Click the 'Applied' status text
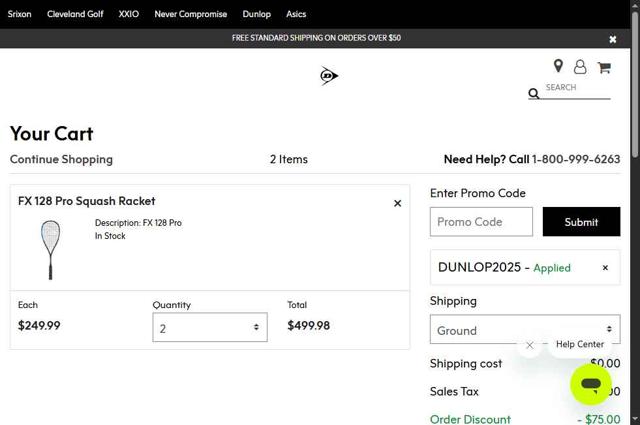This screenshot has height=425, width=640. coord(552,268)
